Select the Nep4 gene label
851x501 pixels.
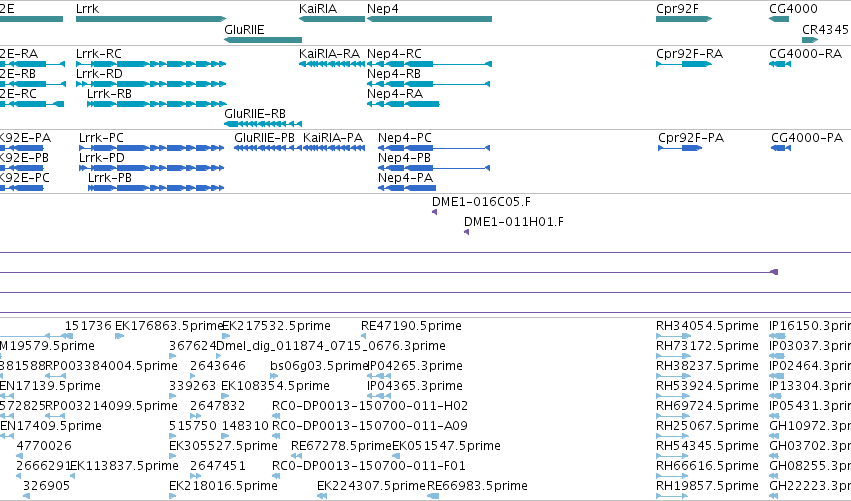tap(383, 9)
